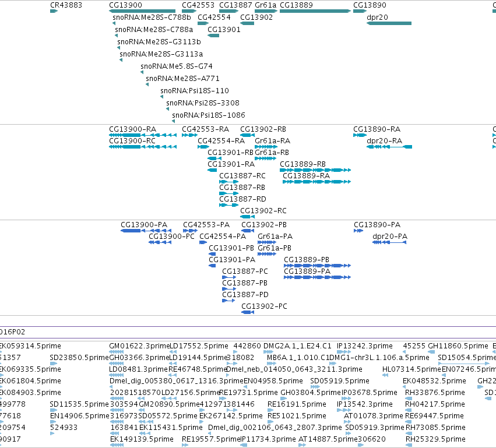The height and width of the screenshot is (448, 496).
Task: Open the Gr61a-RA transcript label
Action: (272, 141)
